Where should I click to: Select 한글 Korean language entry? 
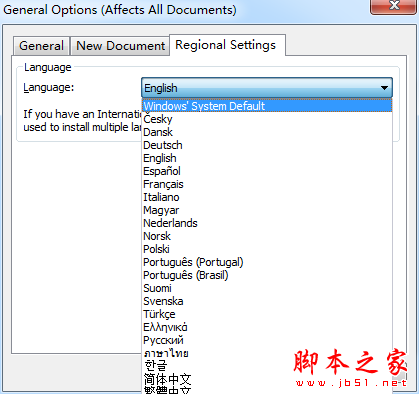pyautogui.click(x=267, y=366)
